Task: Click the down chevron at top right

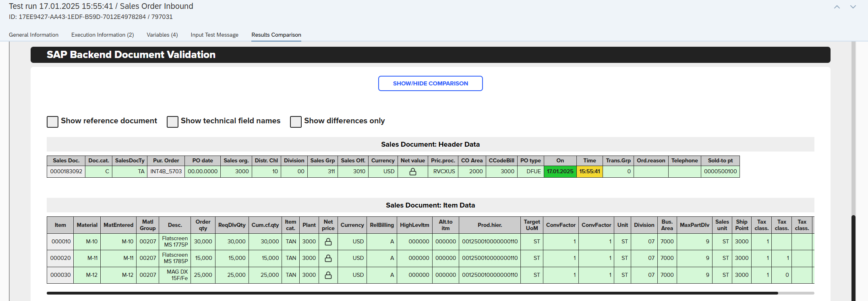Action: [x=853, y=7]
